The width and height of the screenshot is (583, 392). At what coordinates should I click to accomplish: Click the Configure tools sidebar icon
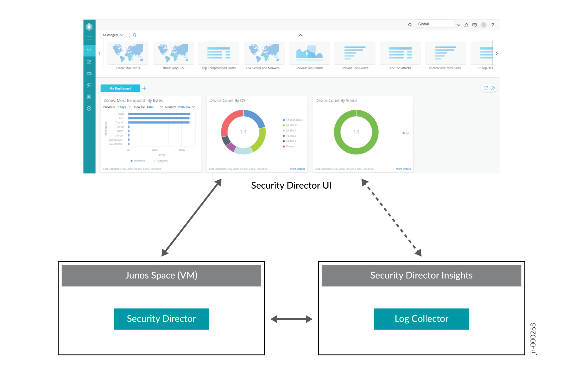point(89,85)
